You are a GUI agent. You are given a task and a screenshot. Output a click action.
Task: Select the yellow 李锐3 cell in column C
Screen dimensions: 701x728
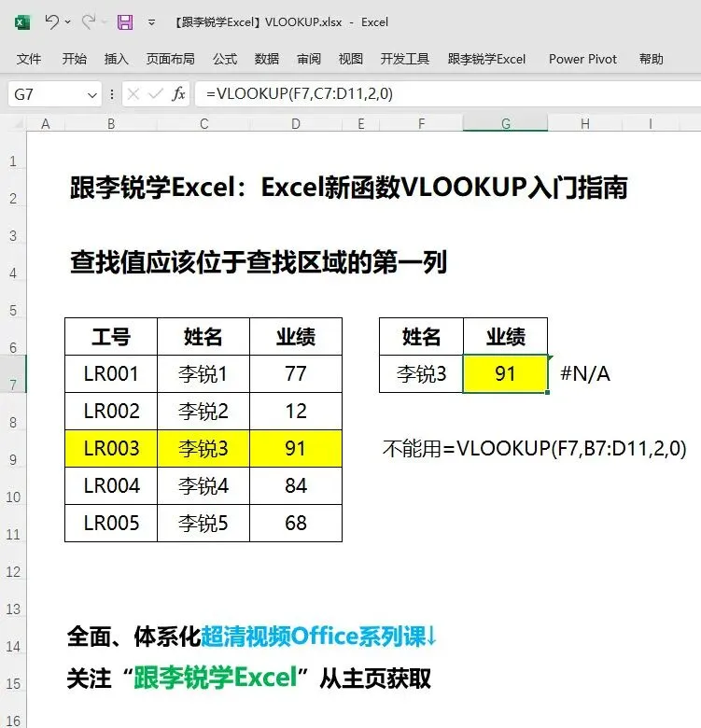[203, 449]
